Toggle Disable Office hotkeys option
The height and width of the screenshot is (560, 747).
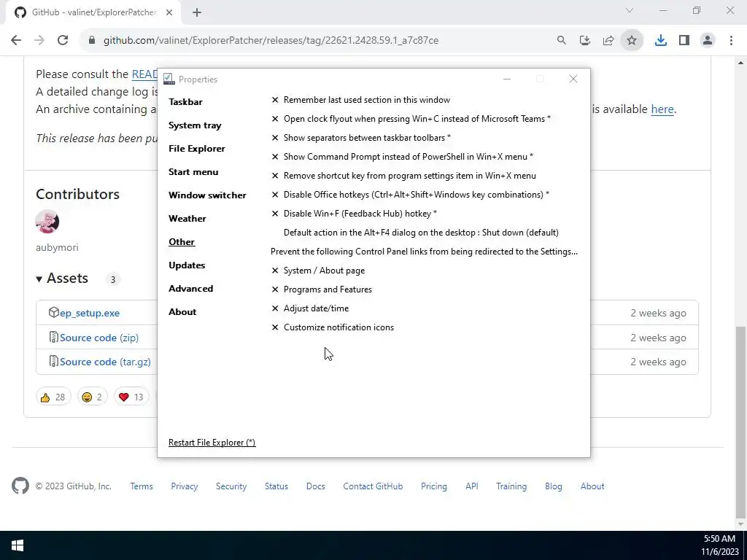pyautogui.click(x=410, y=195)
